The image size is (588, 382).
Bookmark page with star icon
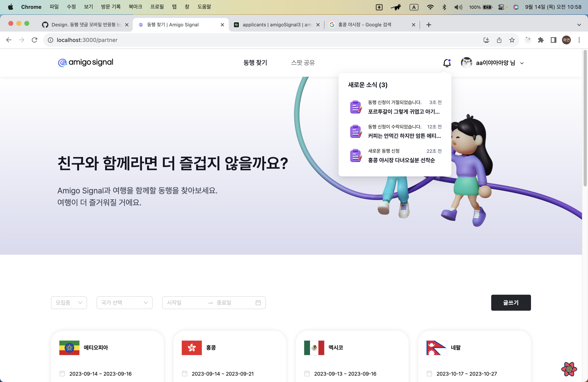[512, 40]
